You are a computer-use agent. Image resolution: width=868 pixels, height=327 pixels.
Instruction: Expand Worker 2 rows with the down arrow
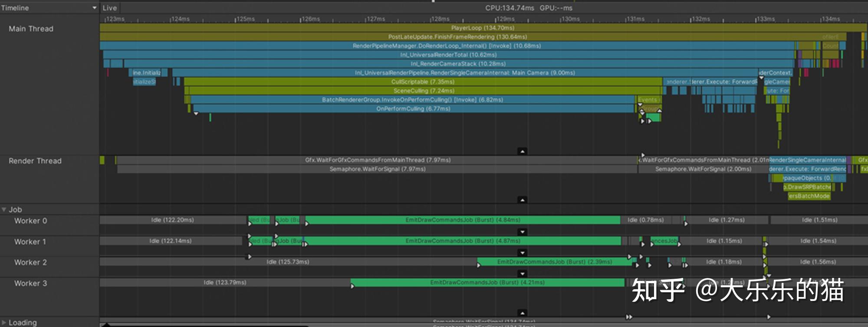click(523, 274)
